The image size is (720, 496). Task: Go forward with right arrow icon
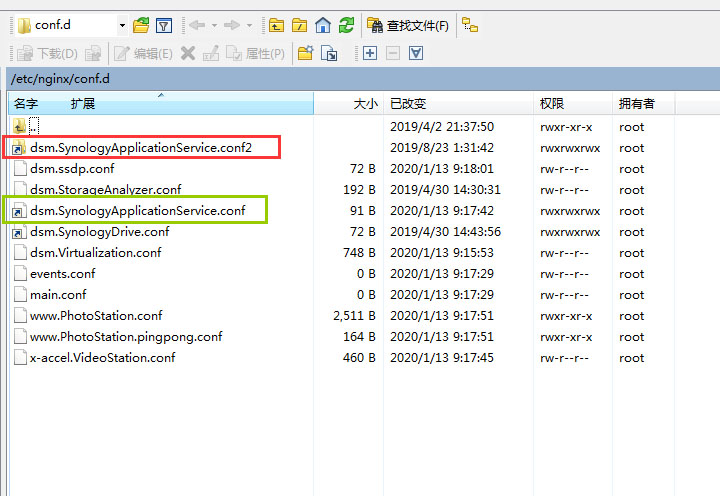point(232,25)
